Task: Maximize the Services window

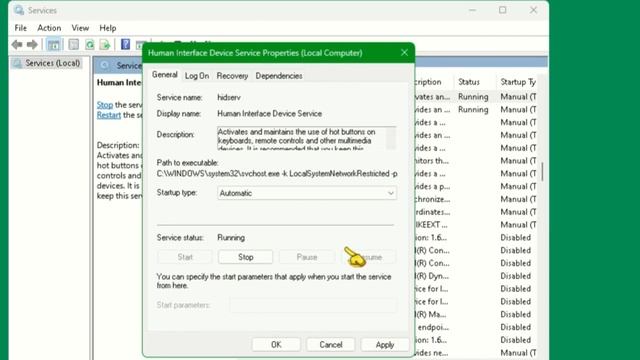Action: 502,10
